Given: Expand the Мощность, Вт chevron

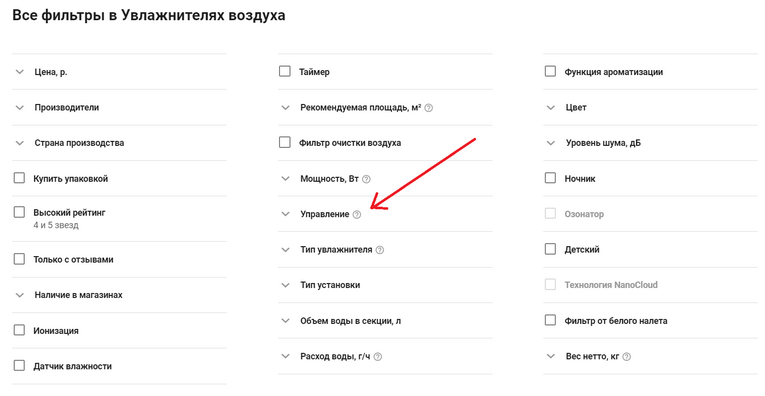Looking at the screenshot, I should pos(285,178).
